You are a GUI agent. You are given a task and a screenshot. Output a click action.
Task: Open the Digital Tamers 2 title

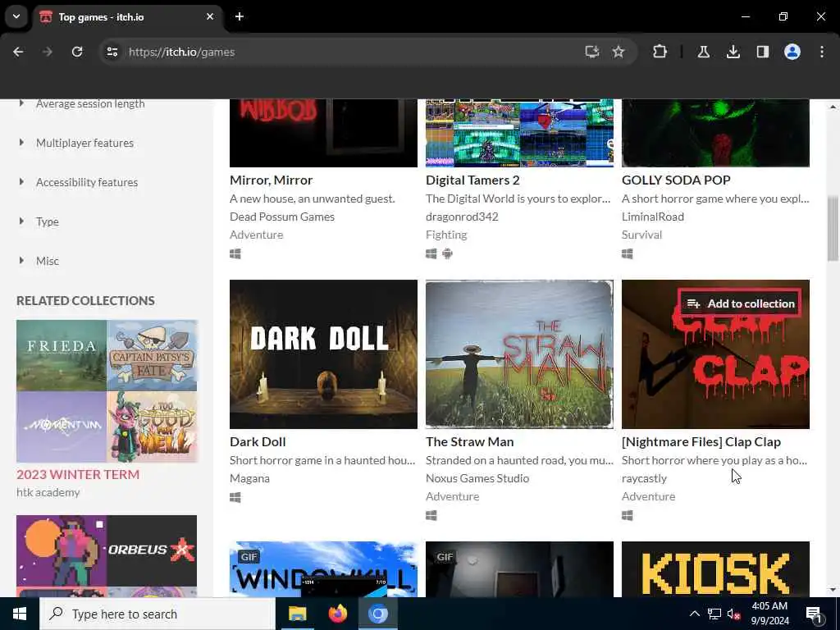(472, 180)
